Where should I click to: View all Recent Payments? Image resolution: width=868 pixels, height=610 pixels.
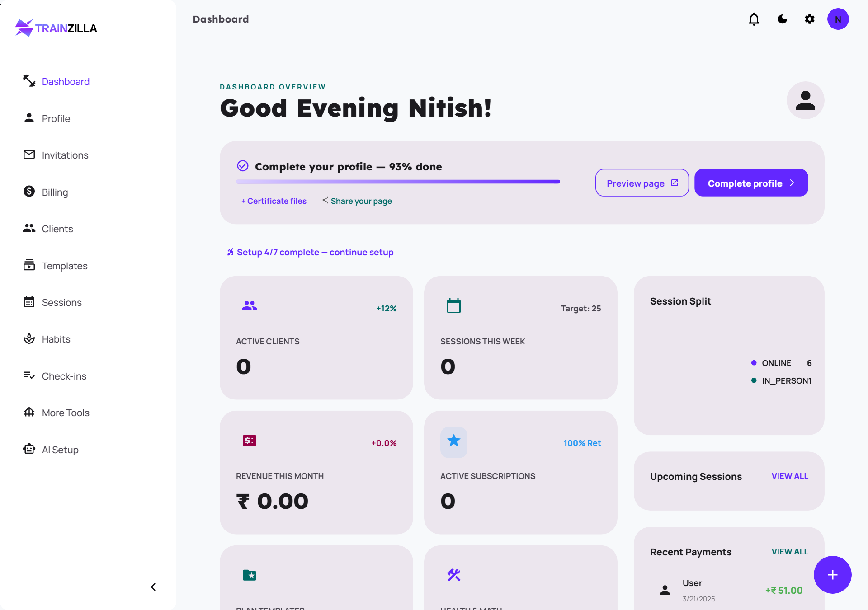click(789, 552)
